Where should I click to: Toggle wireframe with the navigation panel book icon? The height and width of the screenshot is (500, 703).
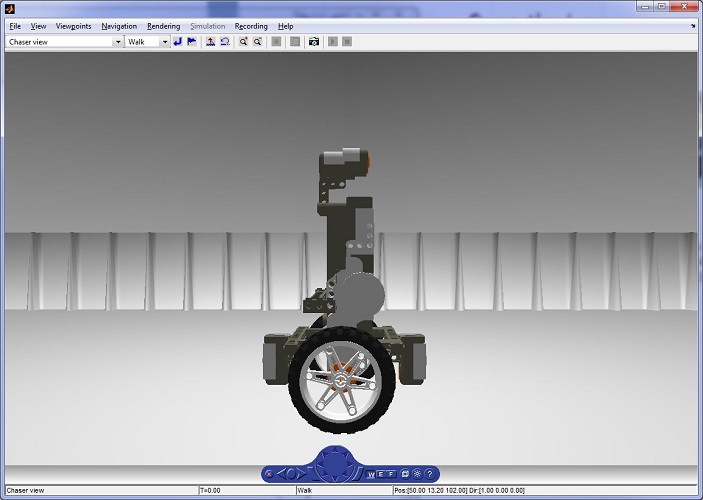(x=405, y=473)
